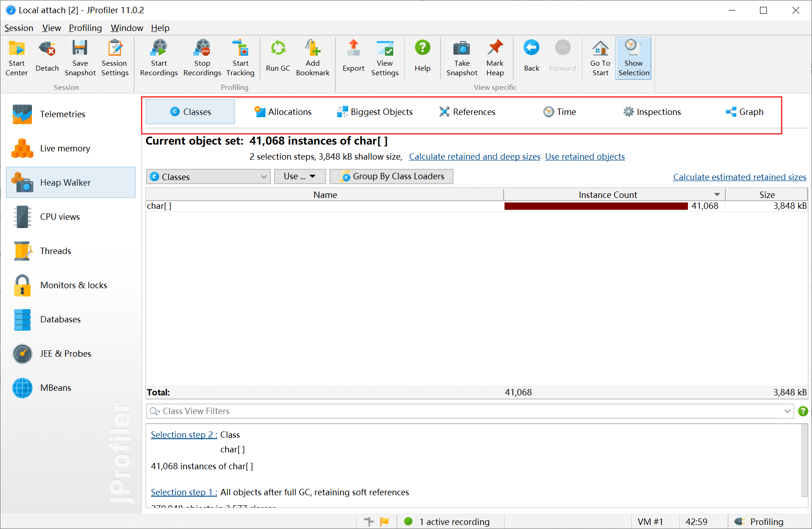Sort by the Instance Count column header
812x529 pixels.
point(614,195)
